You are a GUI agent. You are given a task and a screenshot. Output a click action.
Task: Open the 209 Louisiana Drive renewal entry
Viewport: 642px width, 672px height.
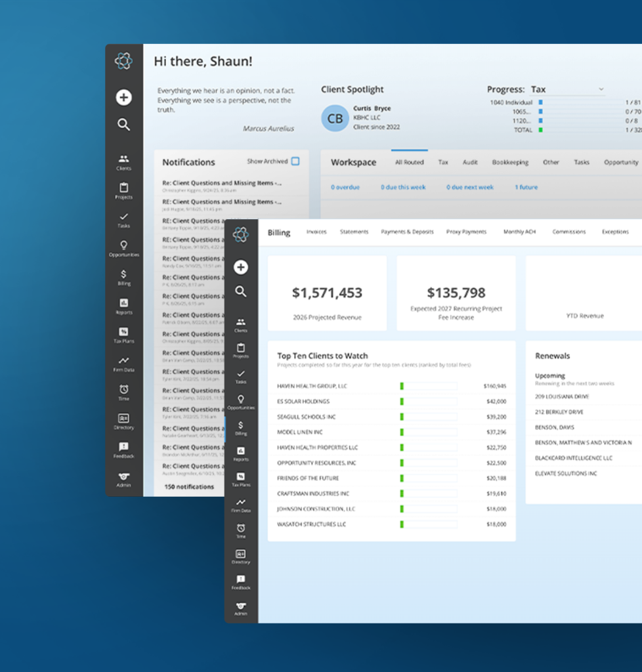(x=562, y=397)
